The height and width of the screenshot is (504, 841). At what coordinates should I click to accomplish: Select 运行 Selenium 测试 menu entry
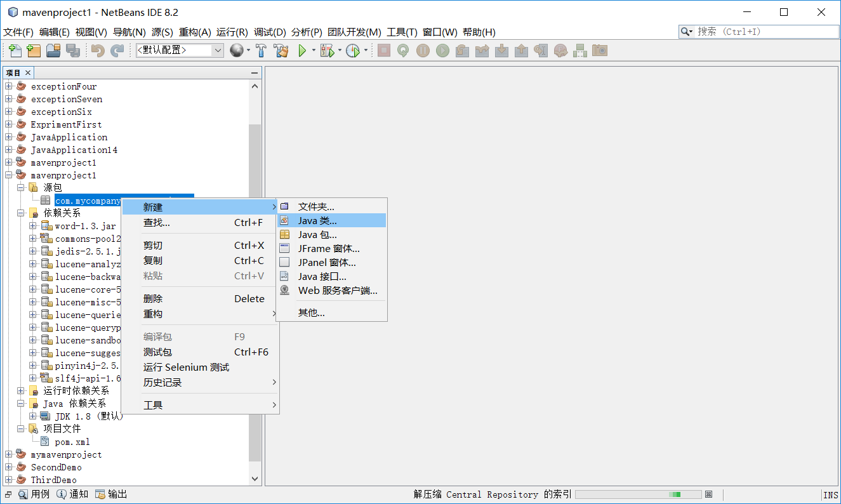click(x=200, y=368)
